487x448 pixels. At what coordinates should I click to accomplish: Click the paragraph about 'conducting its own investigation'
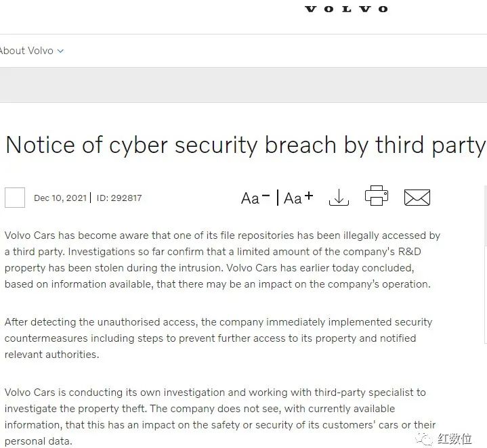(x=220, y=417)
